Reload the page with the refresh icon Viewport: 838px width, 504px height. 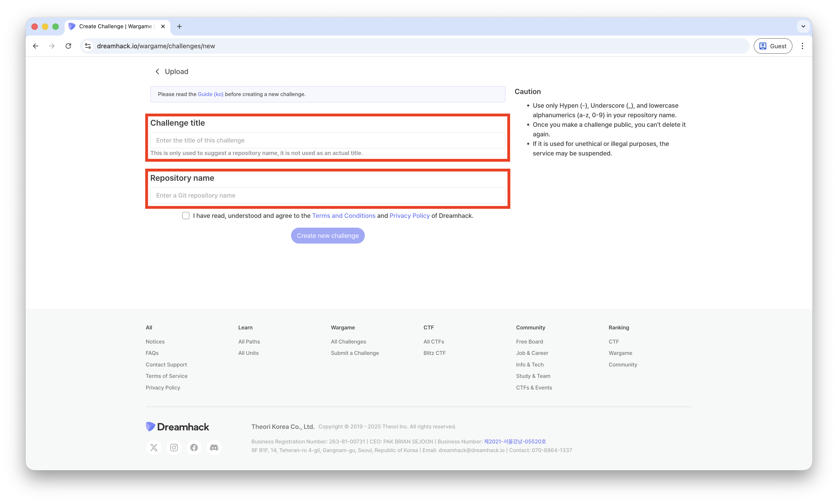68,46
